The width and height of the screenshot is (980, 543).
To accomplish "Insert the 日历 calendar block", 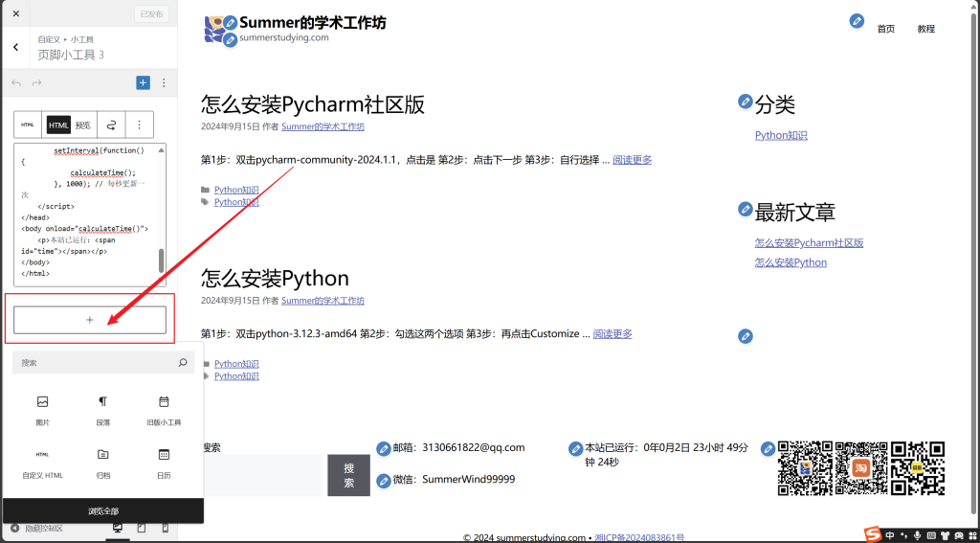I will (x=164, y=464).
